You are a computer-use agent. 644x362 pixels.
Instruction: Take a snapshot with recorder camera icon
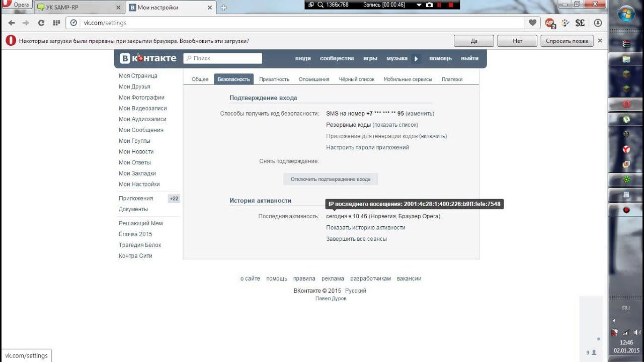[x=429, y=5]
